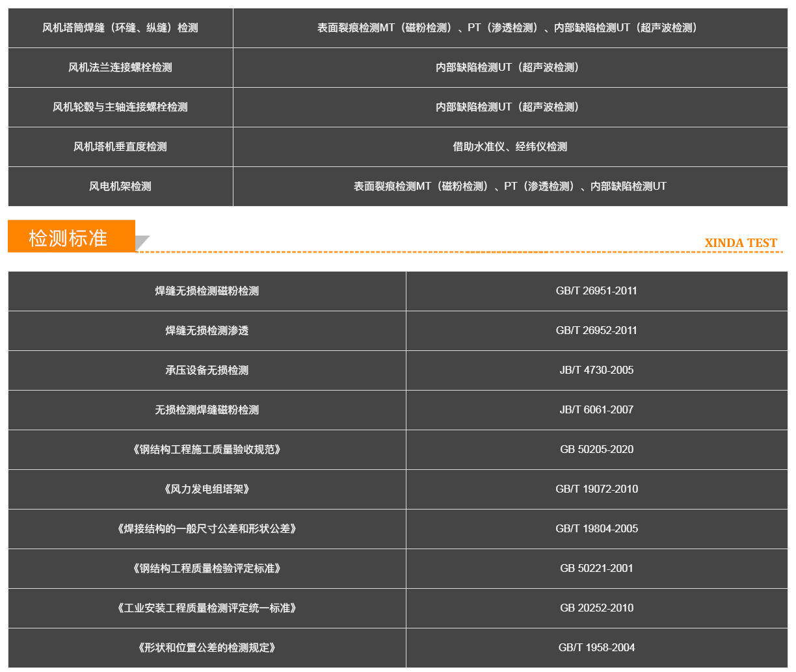Click the JB/T 4730-2005 standard number

click(x=596, y=370)
